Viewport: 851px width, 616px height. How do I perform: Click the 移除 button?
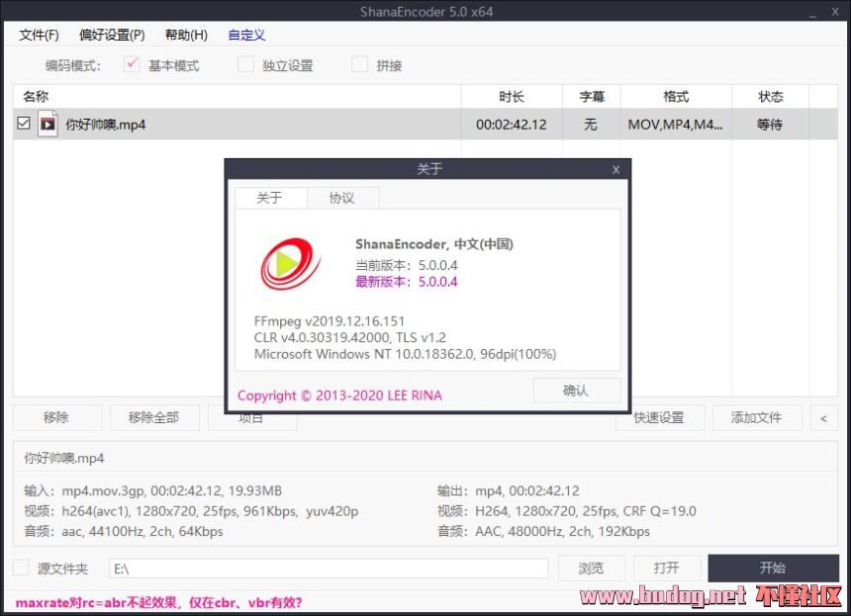pyautogui.click(x=57, y=417)
